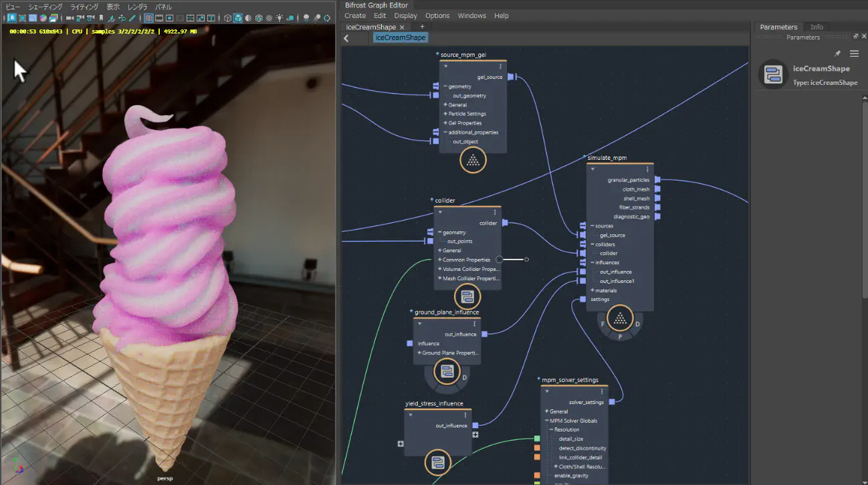Collapse the Resolution group in mpm_solver_settings
This screenshot has height=485, width=868.
[552, 429]
